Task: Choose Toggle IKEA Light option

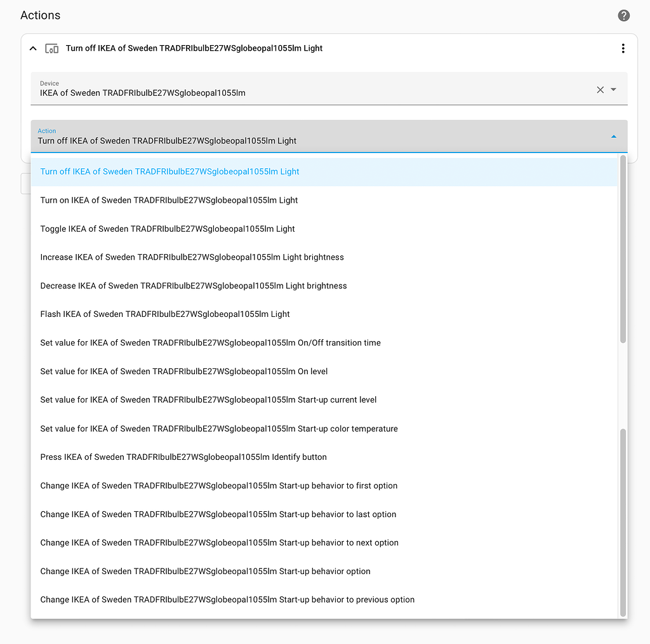Action: click(324, 229)
